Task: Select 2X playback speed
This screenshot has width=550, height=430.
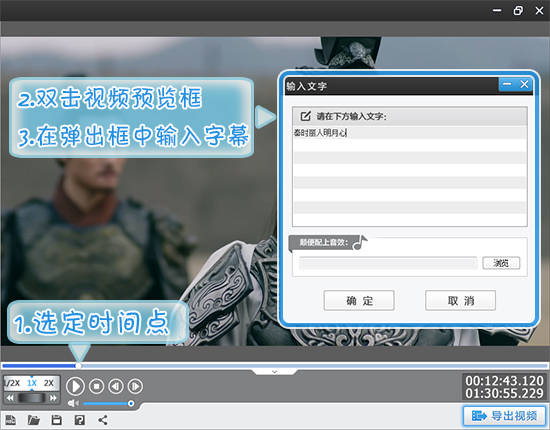Action: tap(49, 383)
